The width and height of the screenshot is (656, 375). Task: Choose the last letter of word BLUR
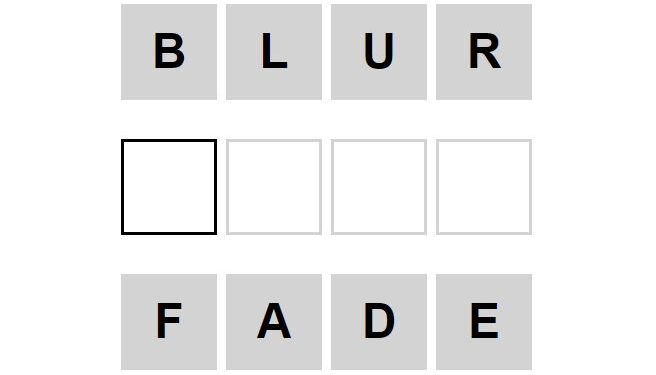click(x=484, y=52)
